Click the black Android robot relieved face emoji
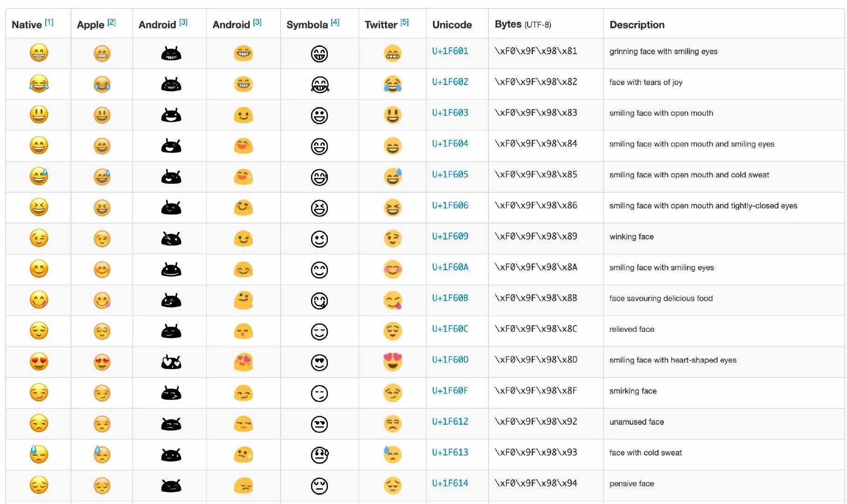 click(x=171, y=331)
